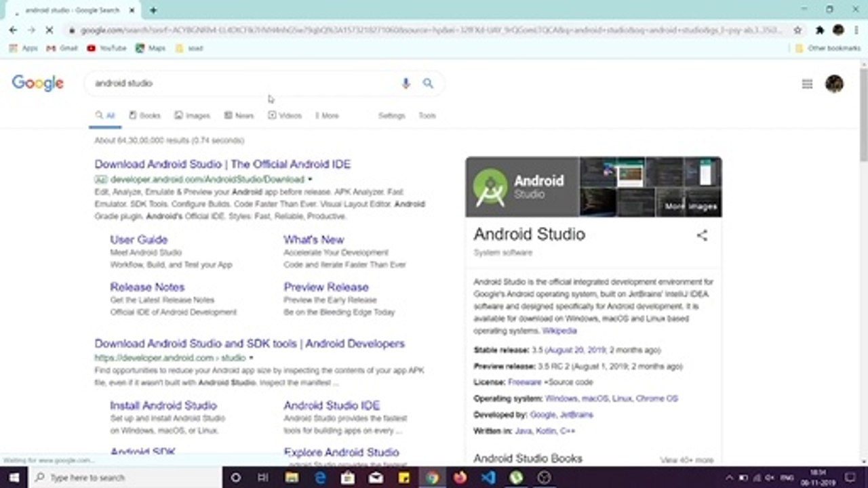
Task: Open the Install Android Studio sitelink
Action: pos(163,406)
